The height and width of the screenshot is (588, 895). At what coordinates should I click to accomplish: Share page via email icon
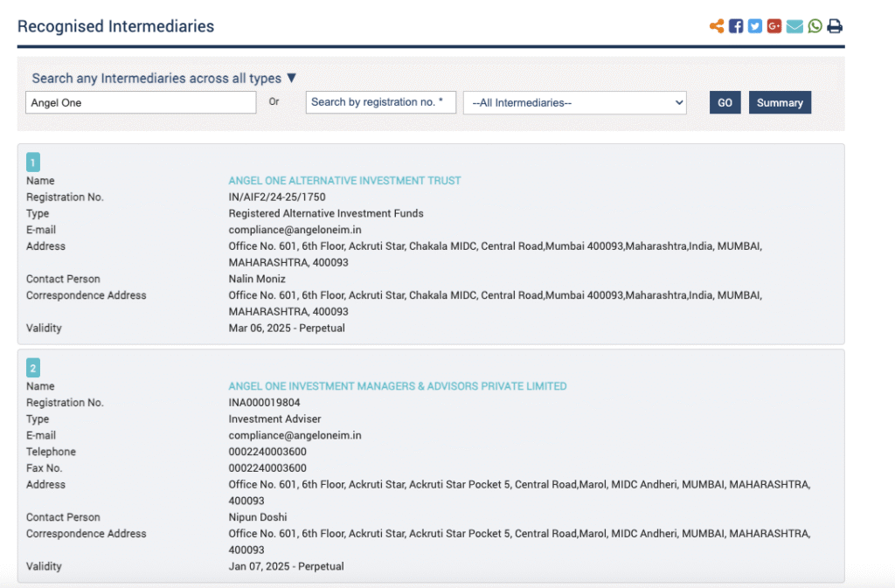point(794,26)
